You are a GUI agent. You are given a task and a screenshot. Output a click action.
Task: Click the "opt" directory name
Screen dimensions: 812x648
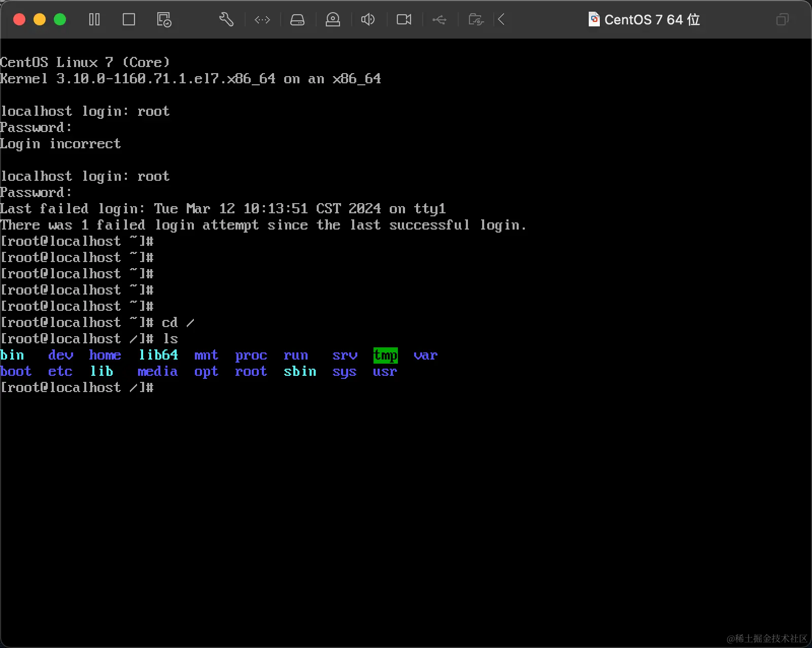pyautogui.click(x=206, y=371)
